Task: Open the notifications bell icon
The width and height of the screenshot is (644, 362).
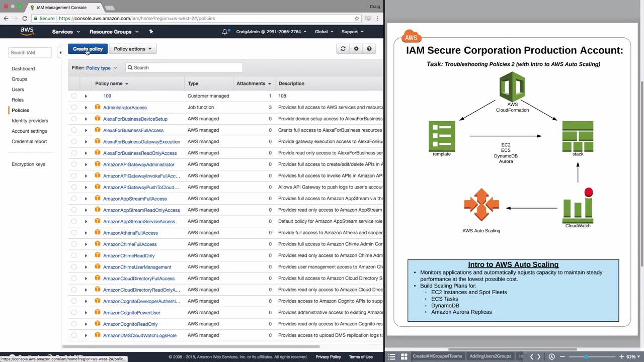Action: click(225, 32)
